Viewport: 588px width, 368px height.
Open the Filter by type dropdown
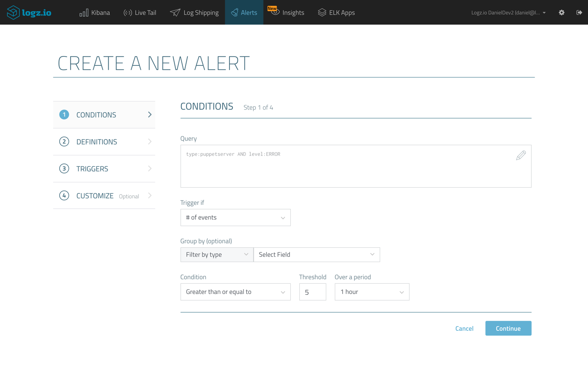pyautogui.click(x=217, y=255)
